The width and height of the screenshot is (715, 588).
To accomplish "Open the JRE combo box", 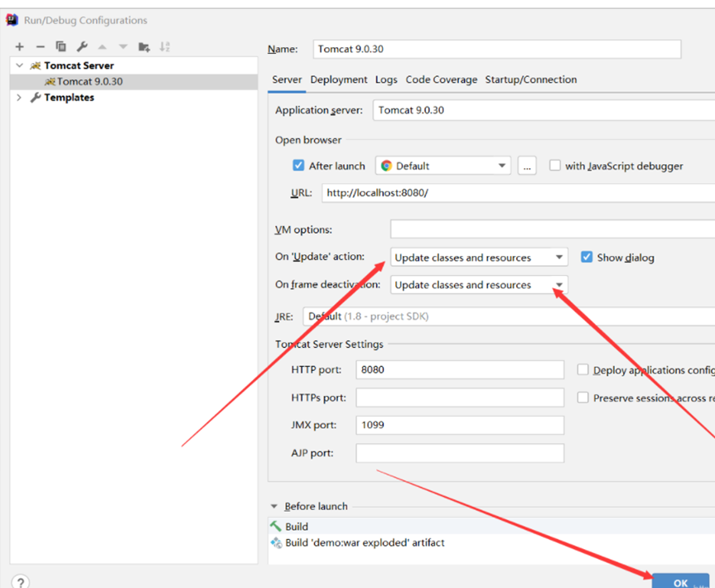I will click(x=509, y=316).
